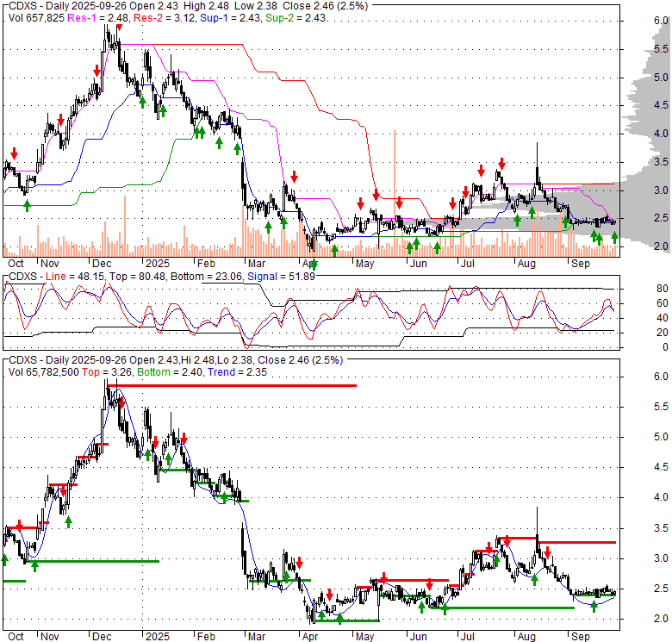Click the 'Hi 2.48' value in trend chart header
The image size is (672, 642).
click(197, 360)
